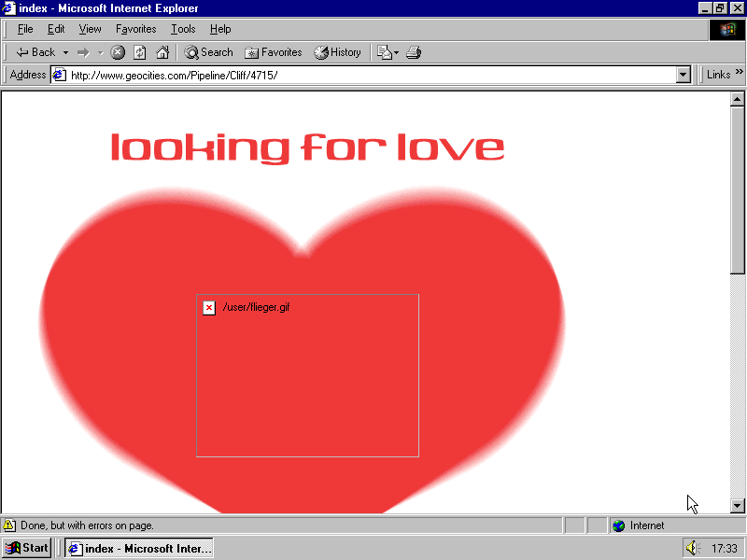Screen dimensions: 747x560
Task: Open the address bar dropdown list
Action: pyautogui.click(x=683, y=75)
